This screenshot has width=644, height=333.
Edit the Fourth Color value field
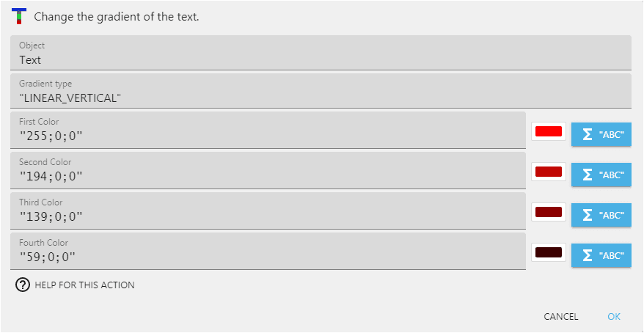[268, 252]
